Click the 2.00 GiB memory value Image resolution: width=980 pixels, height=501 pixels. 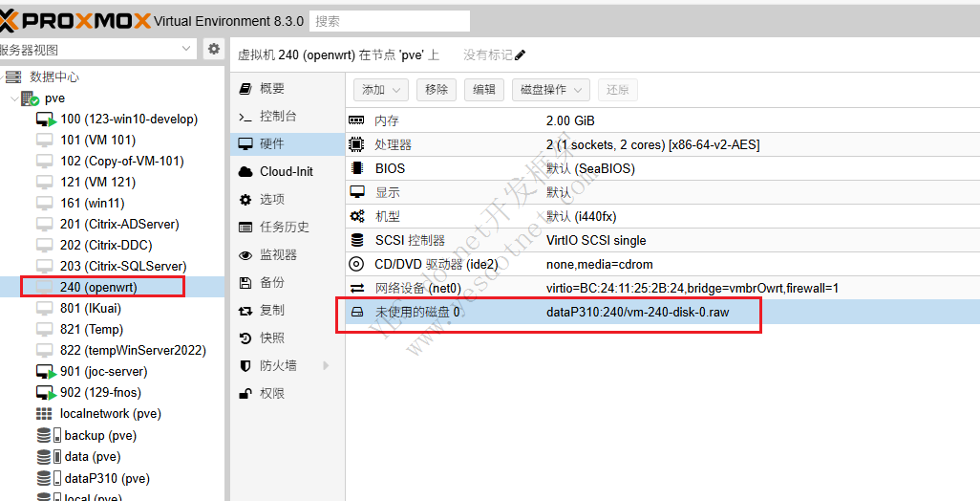click(x=570, y=120)
